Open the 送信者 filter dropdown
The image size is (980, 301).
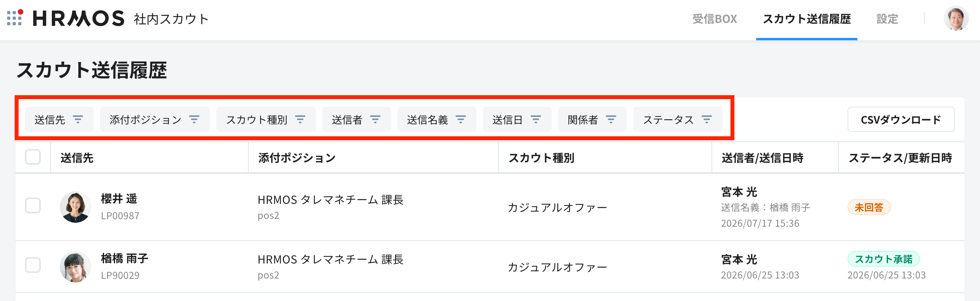point(356,119)
